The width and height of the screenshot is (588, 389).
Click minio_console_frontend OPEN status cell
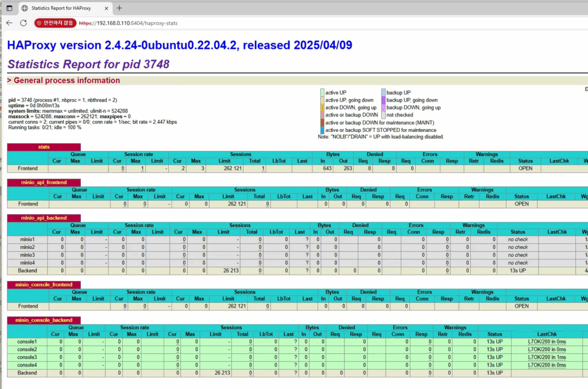521,306
